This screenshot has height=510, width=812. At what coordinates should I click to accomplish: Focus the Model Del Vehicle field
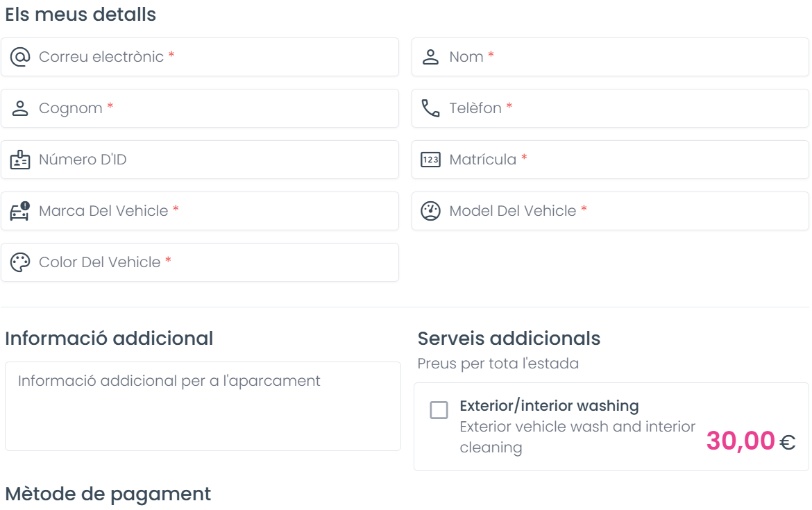625,211
